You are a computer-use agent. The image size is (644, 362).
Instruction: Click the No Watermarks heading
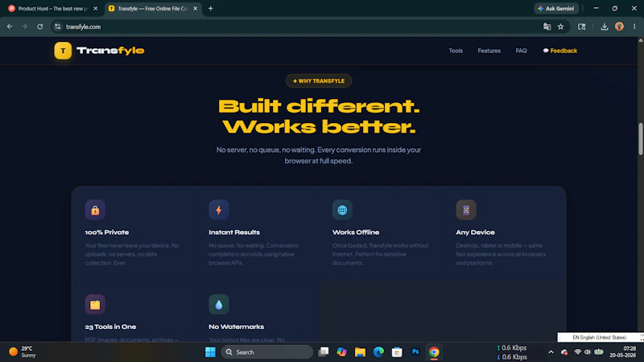pyautogui.click(x=236, y=327)
